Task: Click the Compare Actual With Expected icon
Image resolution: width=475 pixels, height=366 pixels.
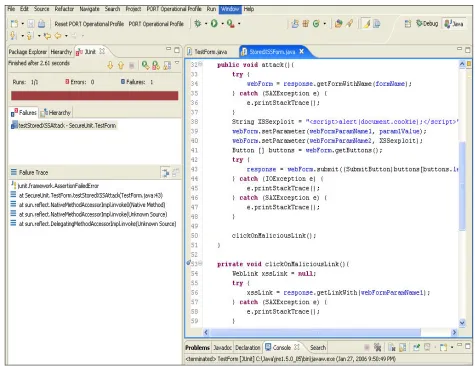Action: click(x=175, y=172)
